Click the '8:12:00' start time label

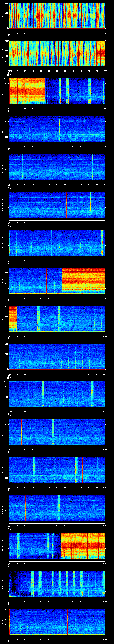9,450
